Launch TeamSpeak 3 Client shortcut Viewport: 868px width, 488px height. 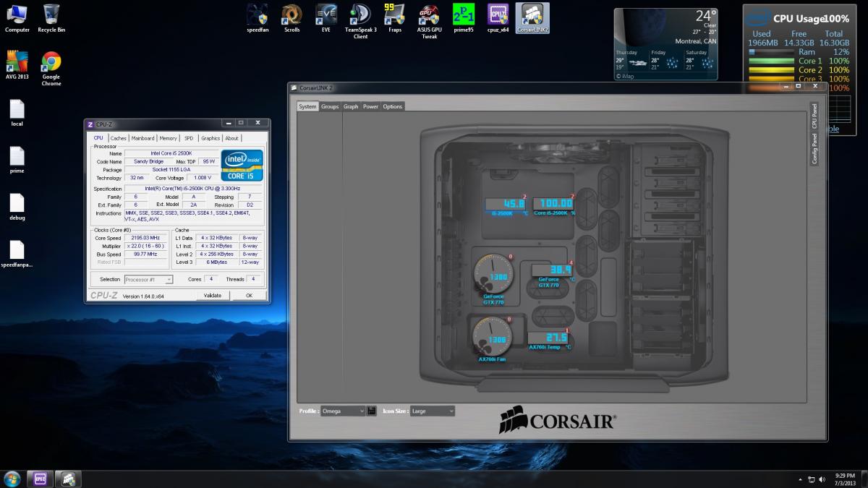click(360, 22)
